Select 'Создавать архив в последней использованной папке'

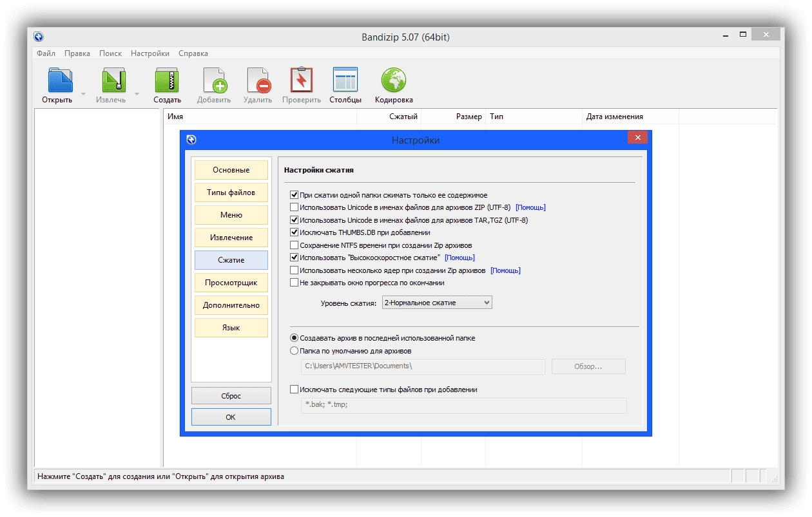(295, 338)
